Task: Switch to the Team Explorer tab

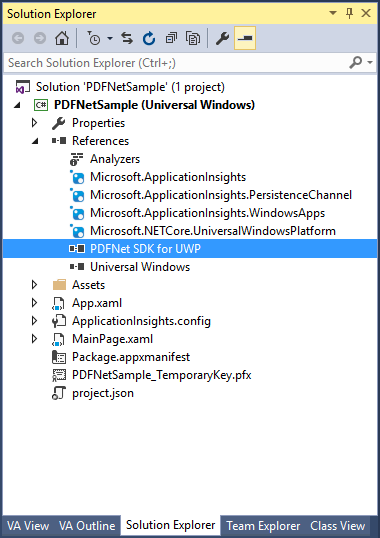Action: pyautogui.click(x=263, y=526)
